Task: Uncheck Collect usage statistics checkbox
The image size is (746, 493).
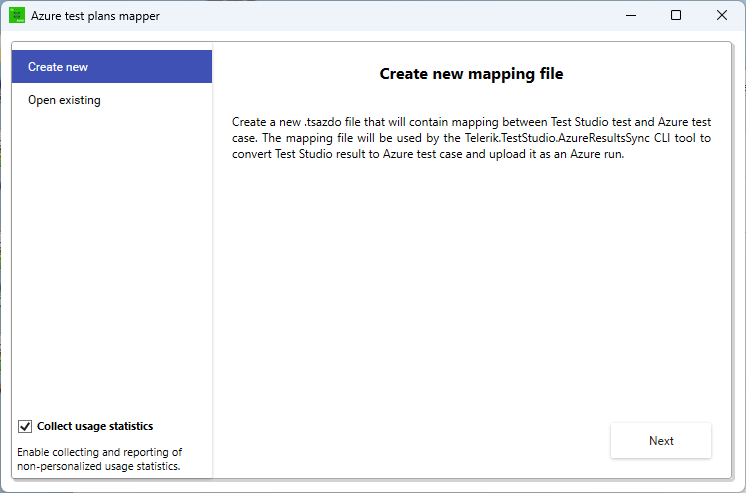Action: pos(25,426)
